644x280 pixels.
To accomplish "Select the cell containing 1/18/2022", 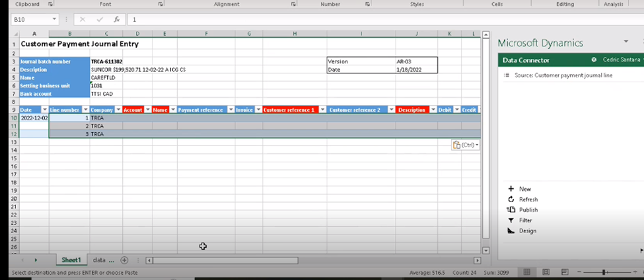I will [x=417, y=70].
